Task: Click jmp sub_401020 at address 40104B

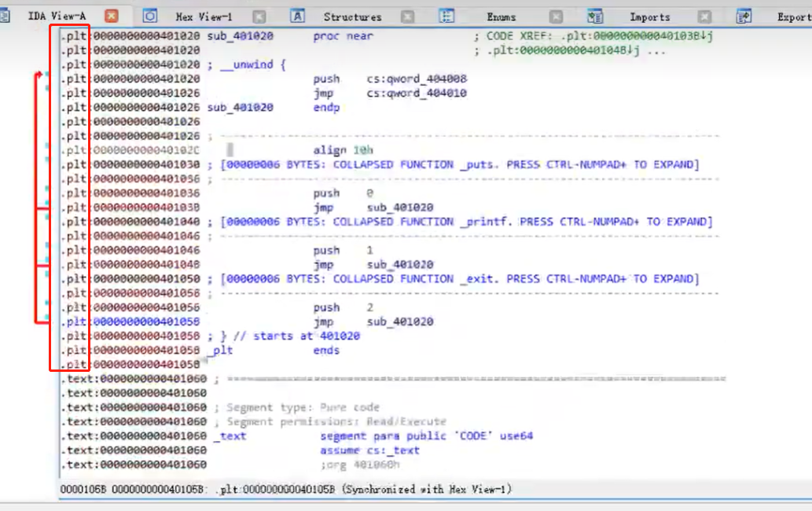Action: (373, 265)
